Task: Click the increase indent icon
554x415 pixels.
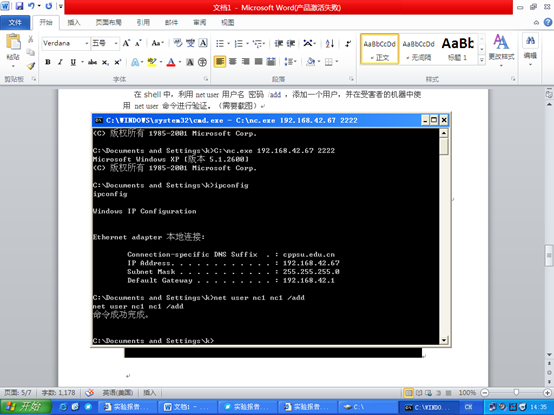Action: 291,43
